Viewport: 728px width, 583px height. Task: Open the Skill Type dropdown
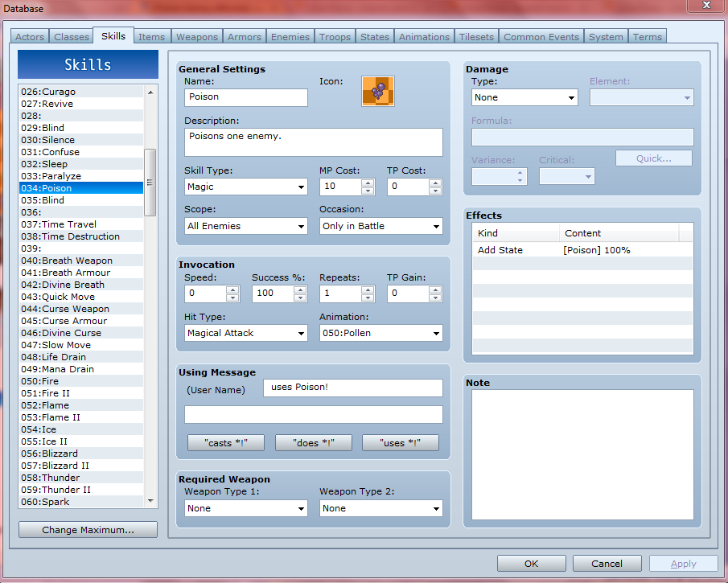tap(245, 187)
